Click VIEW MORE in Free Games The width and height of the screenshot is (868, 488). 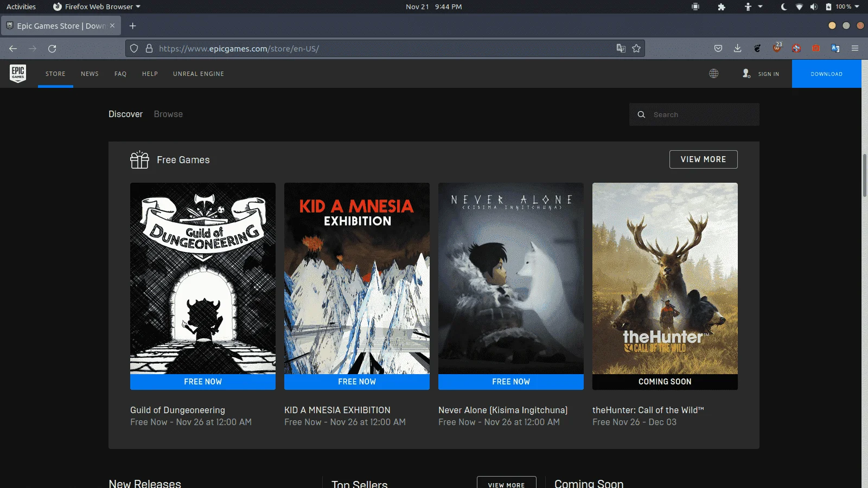coord(704,159)
